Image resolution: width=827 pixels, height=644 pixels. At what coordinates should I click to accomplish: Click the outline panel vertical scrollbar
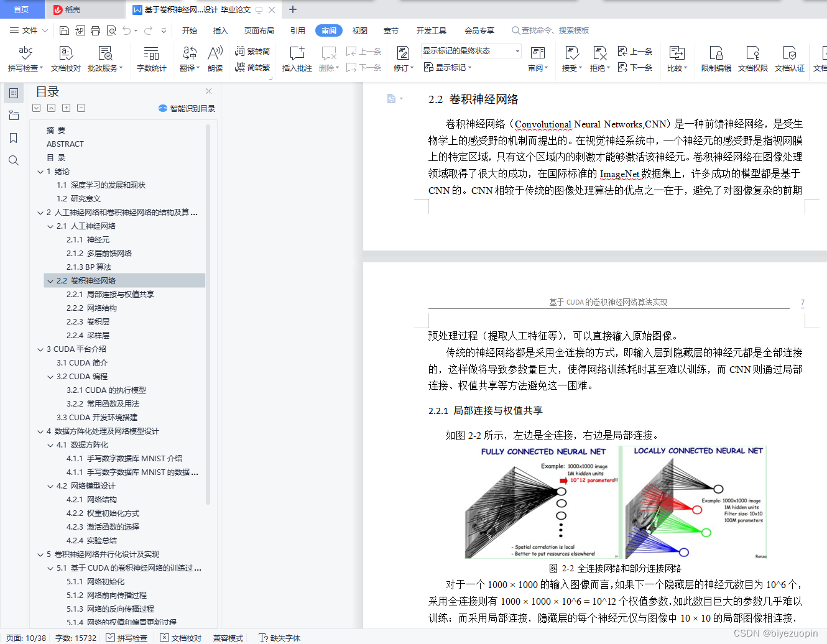(x=208, y=314)
